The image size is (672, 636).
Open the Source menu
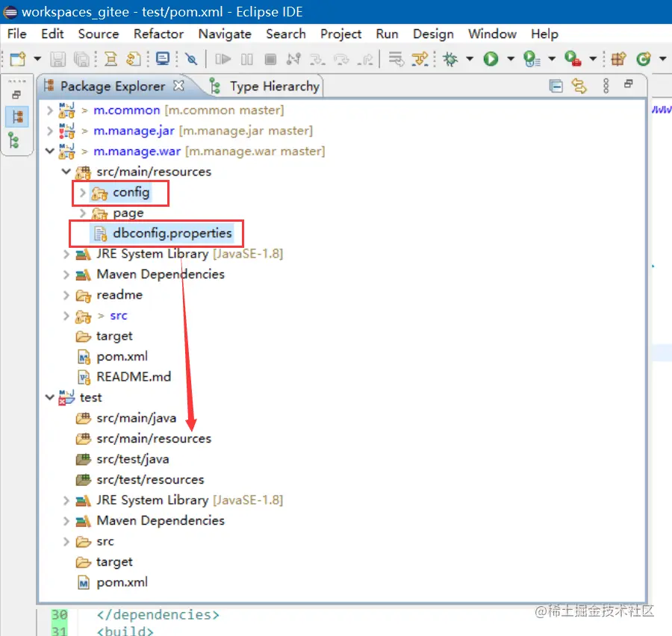[99, 34]
